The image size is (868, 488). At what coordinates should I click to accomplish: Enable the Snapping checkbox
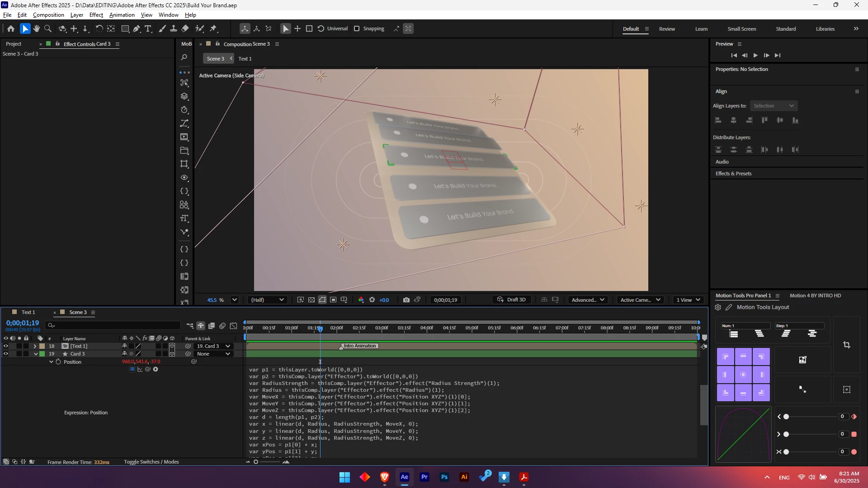(357, 29)
